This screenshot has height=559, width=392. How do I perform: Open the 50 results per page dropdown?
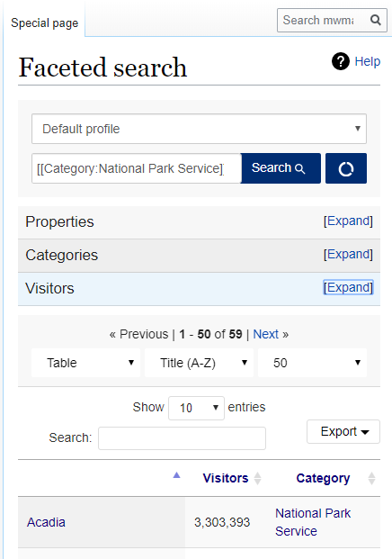312,363
